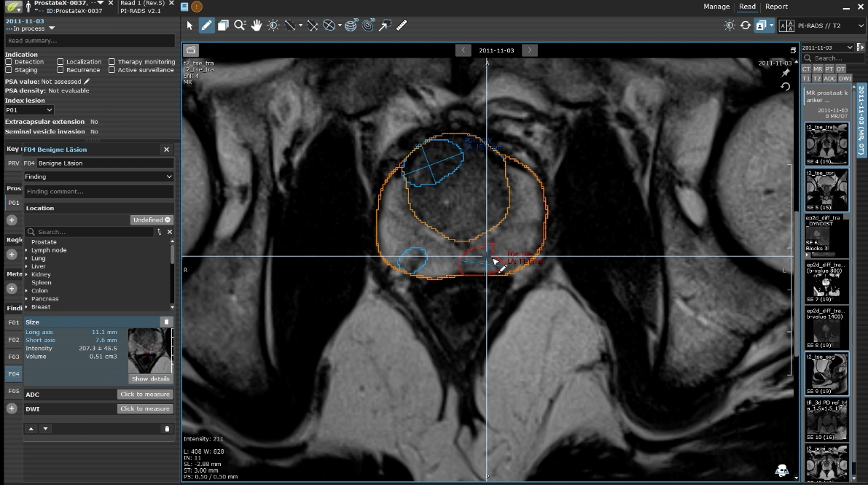Image resolution: width=868 pixels, height=485 pixels.
Task: Delete the Size measurement via trash icon
Action: (x=166, y=322)
